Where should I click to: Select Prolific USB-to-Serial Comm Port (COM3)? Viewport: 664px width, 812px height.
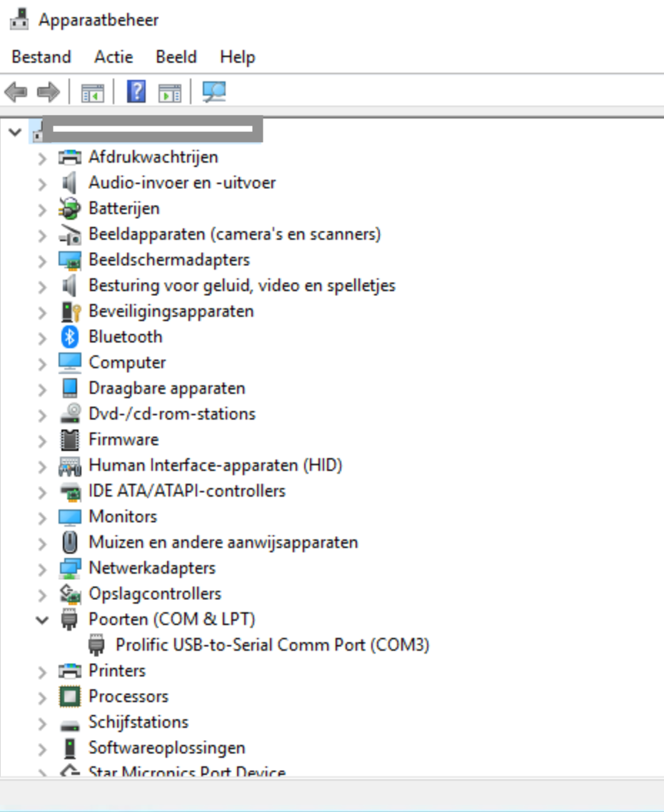pyautogui.click(x=273, y=645)
